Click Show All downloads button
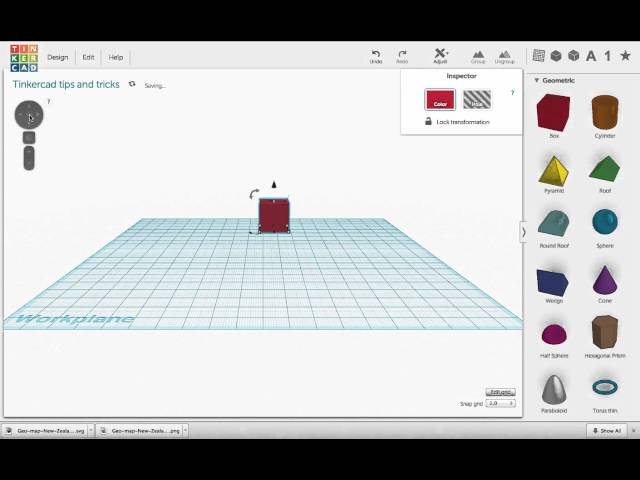Screen dimensions: 640x480 [607, 431]
